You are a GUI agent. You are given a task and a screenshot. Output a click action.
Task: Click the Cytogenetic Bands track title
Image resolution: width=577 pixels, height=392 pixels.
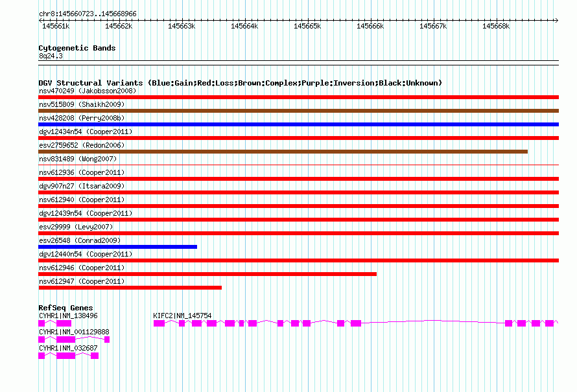[77, 48]
